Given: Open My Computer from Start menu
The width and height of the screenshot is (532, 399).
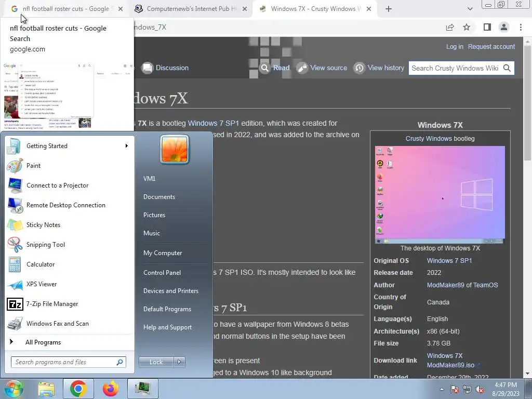Looking at the screenshot, I should tap(163, 253).
